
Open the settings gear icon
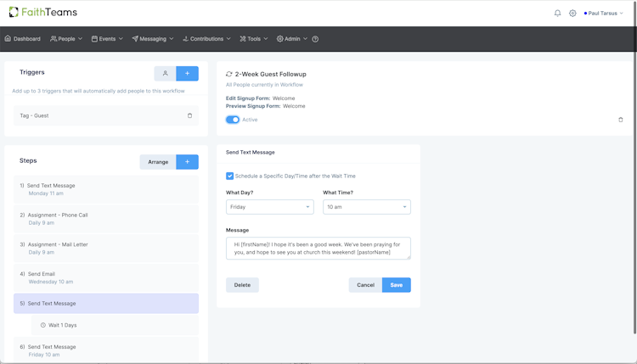[572, 14]
